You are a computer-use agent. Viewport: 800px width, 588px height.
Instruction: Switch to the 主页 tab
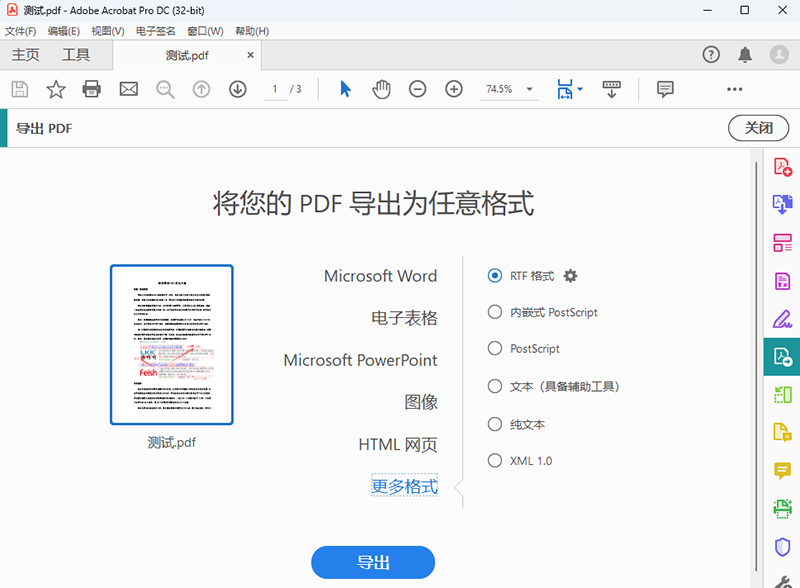pos(26,55)
